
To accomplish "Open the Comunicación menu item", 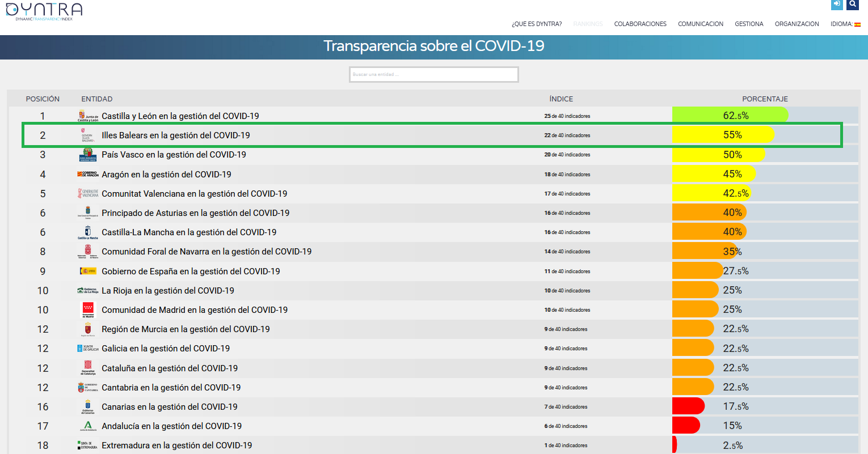I will click(700, 24).
